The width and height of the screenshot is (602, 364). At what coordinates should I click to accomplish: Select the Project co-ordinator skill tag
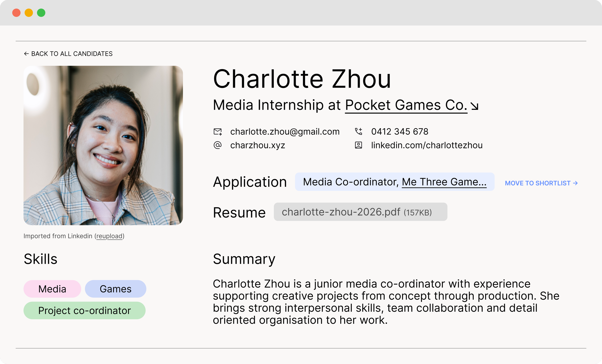click(85, 310)
